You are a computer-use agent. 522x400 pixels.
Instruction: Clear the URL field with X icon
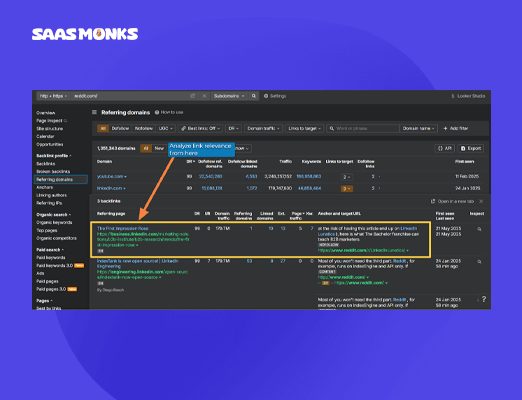(x=204, y=96)
